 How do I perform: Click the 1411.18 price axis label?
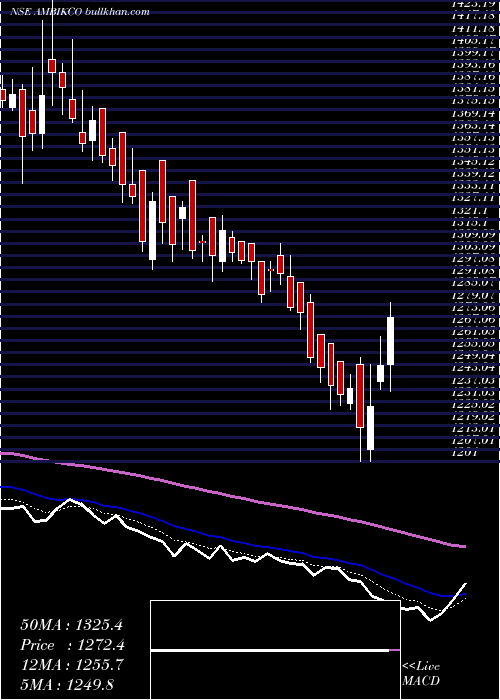473,29
